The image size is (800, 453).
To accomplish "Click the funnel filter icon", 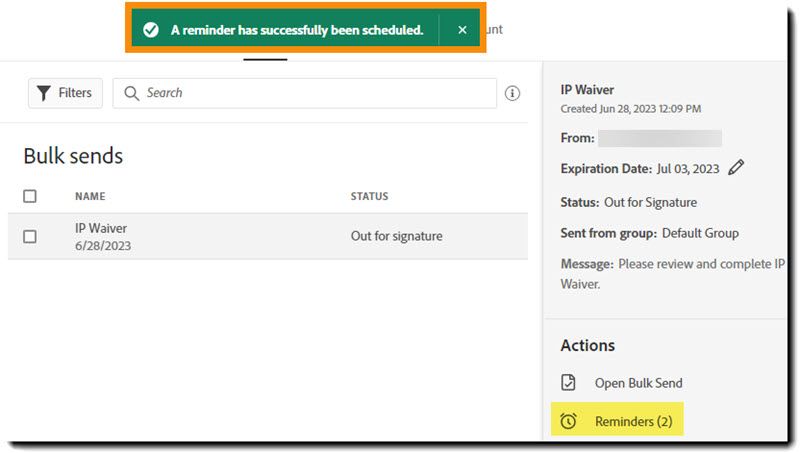I will tap(44, 93).
